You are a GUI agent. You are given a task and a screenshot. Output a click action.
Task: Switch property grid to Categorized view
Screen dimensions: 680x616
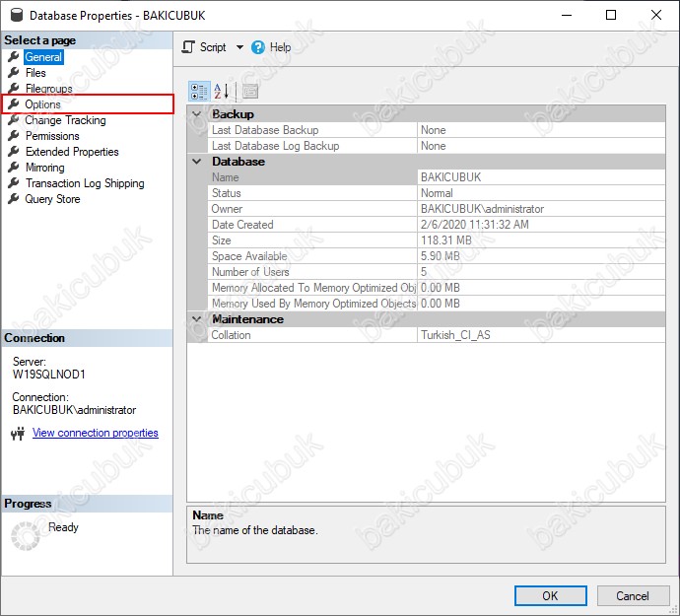pyautogui.click(x=199, y=91)
